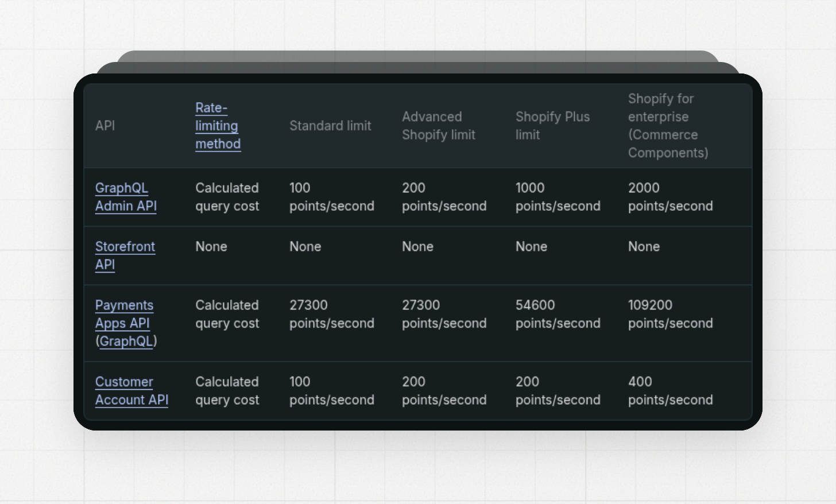Open the Customer Account API link

(x=131, y=391)
